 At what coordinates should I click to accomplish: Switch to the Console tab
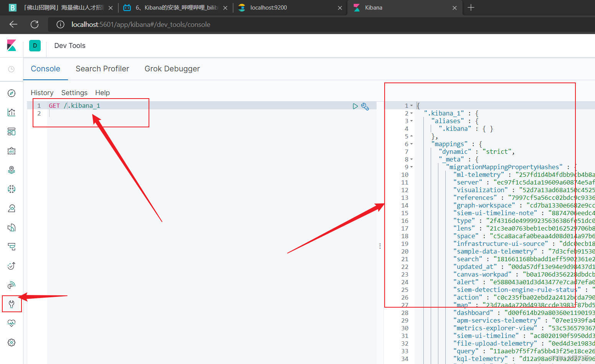click(45, 69)
